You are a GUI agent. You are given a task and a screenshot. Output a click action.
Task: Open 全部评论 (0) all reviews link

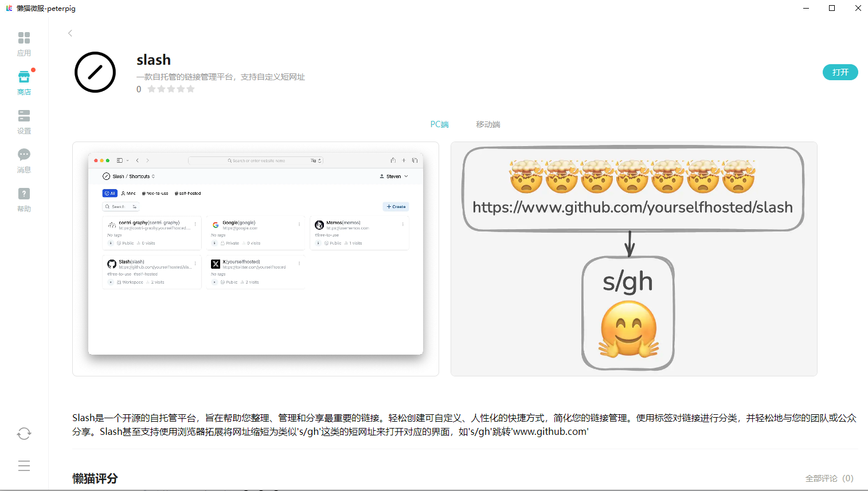click(x=829, y=478)
